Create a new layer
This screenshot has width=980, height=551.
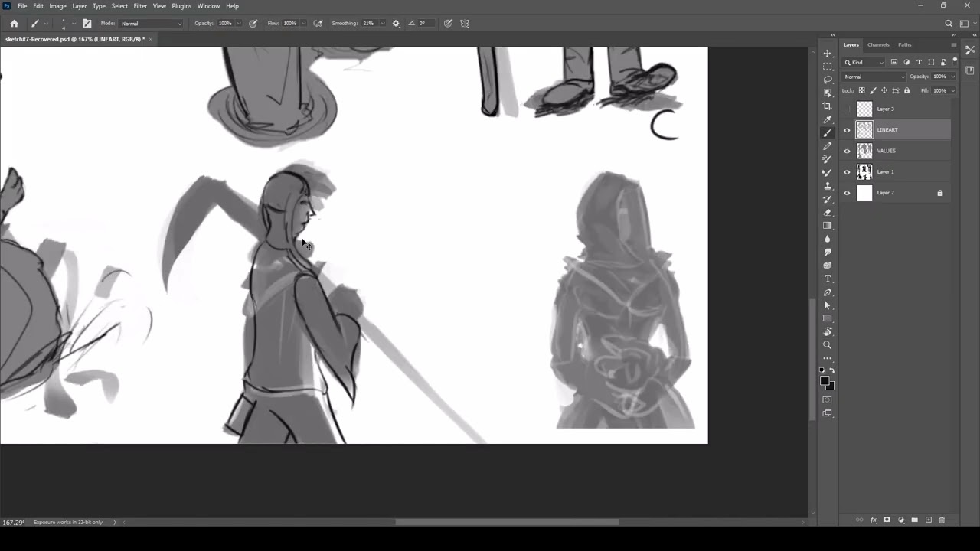click(928, 520)
